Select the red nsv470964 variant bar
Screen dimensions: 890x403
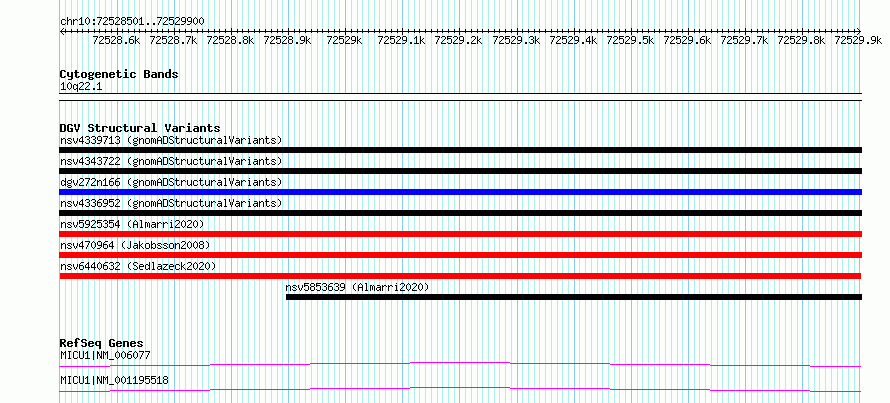[460, 255]
